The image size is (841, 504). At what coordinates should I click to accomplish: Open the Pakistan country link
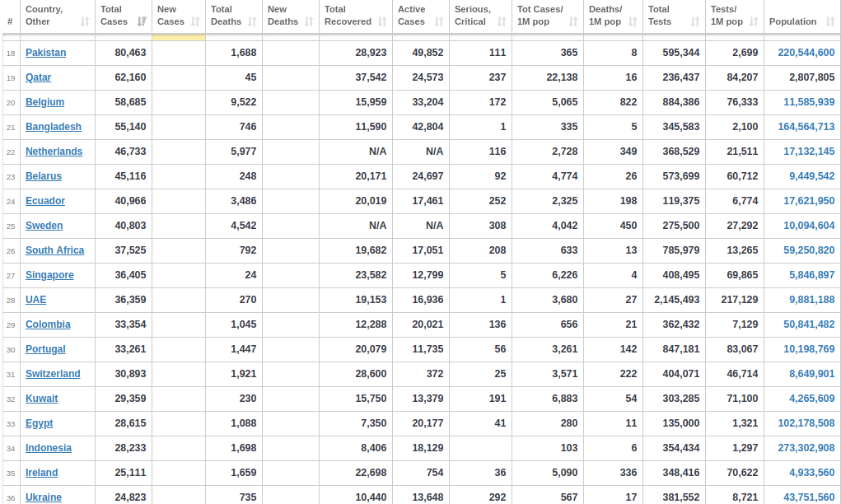click(45, 53)
